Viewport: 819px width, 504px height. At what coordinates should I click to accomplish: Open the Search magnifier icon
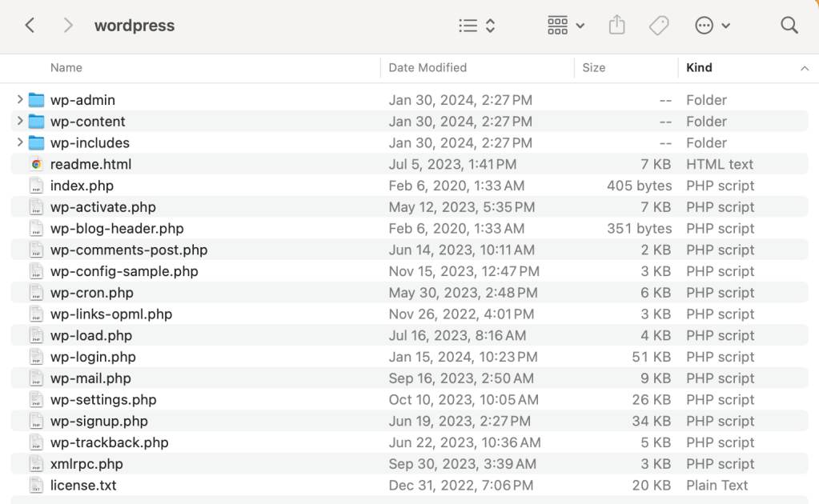(x=789, y=26)
